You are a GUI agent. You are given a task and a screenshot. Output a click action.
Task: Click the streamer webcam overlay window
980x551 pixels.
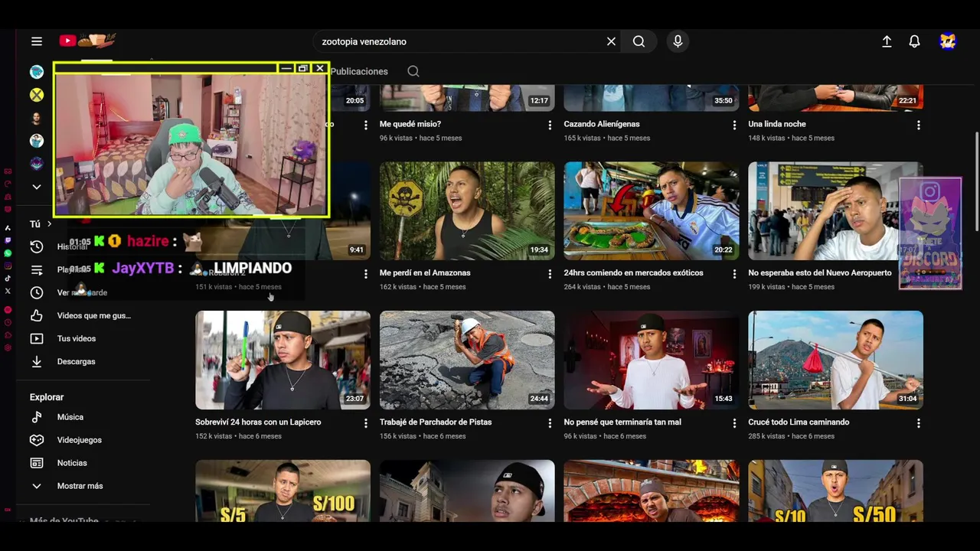click(x=191, y=141)
